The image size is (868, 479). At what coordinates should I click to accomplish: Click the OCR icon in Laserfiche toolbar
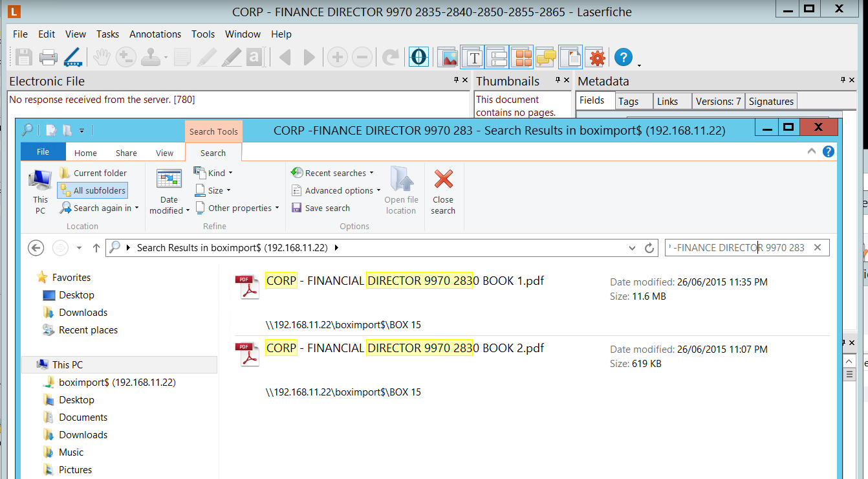pyautogui.click(x=419, y=58)
